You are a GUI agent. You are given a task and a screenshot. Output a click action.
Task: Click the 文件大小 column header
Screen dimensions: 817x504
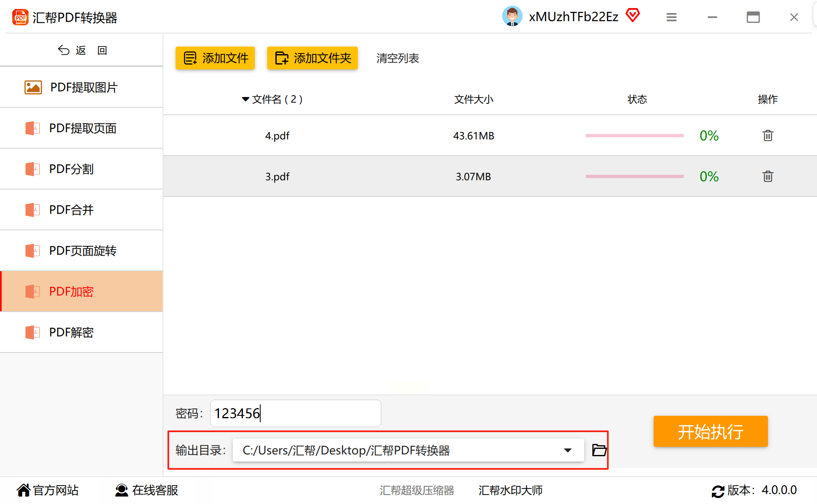(x=474, y=99)
